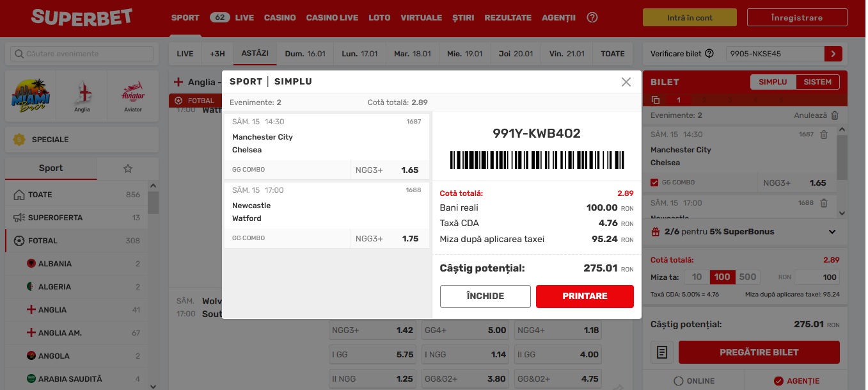Image resolution: width=868 pixels, height=390 pixels.
Task: Click the copy ticket icon in Bilet panel
Action: (x=656, y=100)
